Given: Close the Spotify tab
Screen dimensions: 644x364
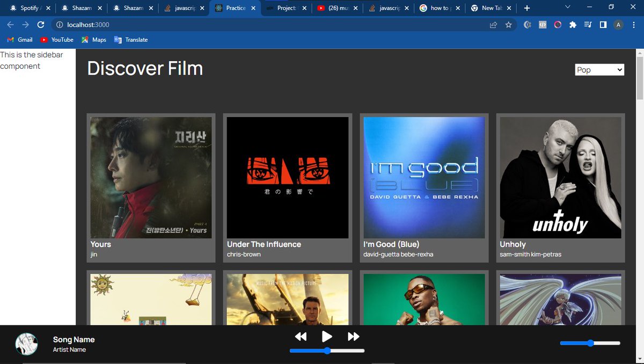Looking at the screenshot, I should coord(47,8).
